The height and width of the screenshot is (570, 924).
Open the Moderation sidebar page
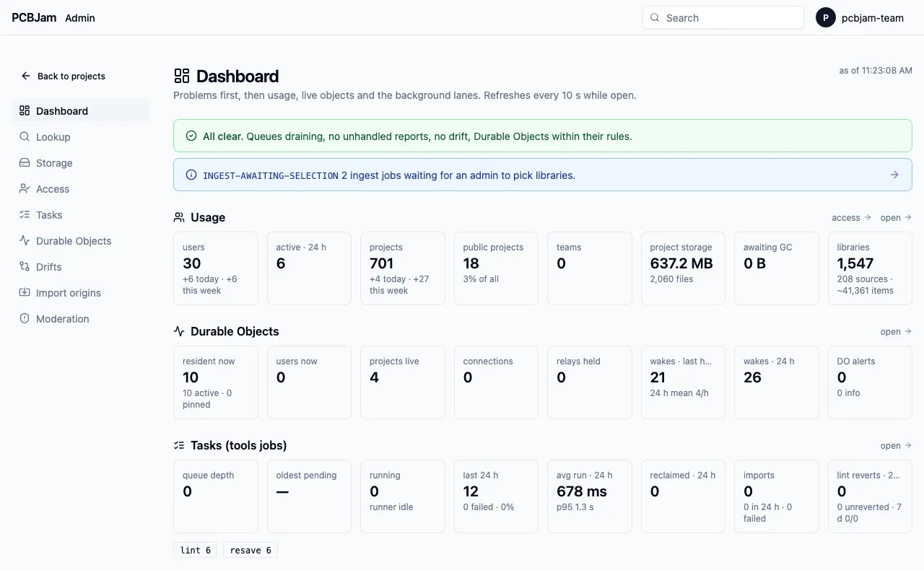[82, 318]
